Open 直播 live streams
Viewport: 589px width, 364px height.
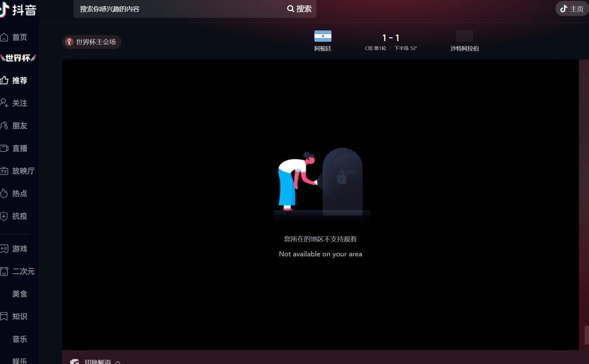pos(15,148)
